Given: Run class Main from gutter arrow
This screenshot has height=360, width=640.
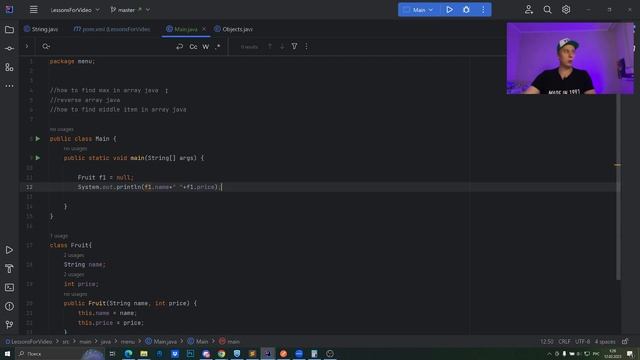Looking at the screenshot, I should coord(38,139).
